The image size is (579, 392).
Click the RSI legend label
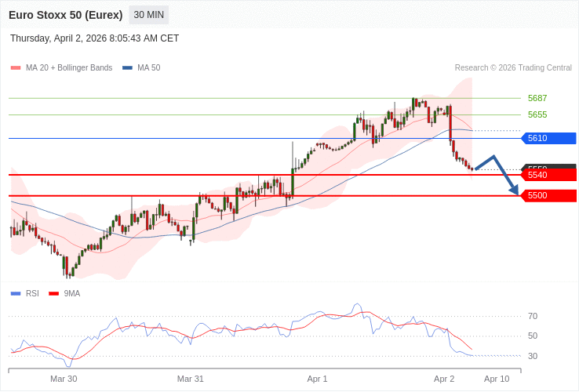click(32, 294)
